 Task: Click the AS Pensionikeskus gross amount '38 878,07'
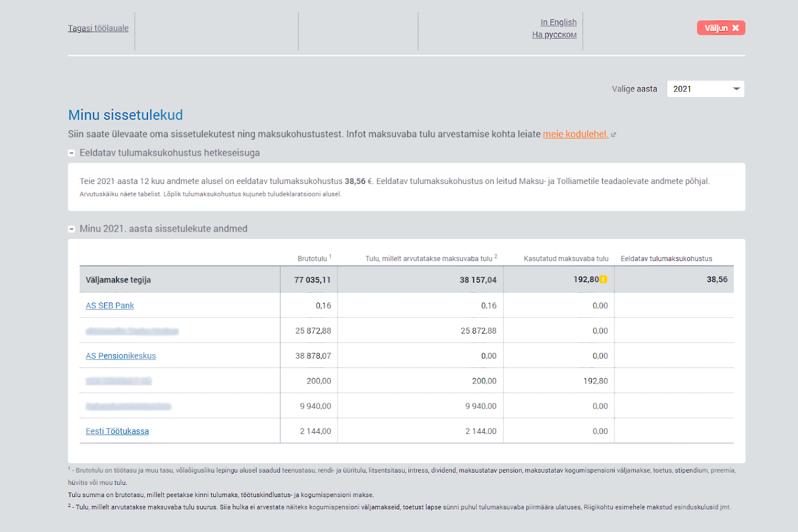coord(313,356)
